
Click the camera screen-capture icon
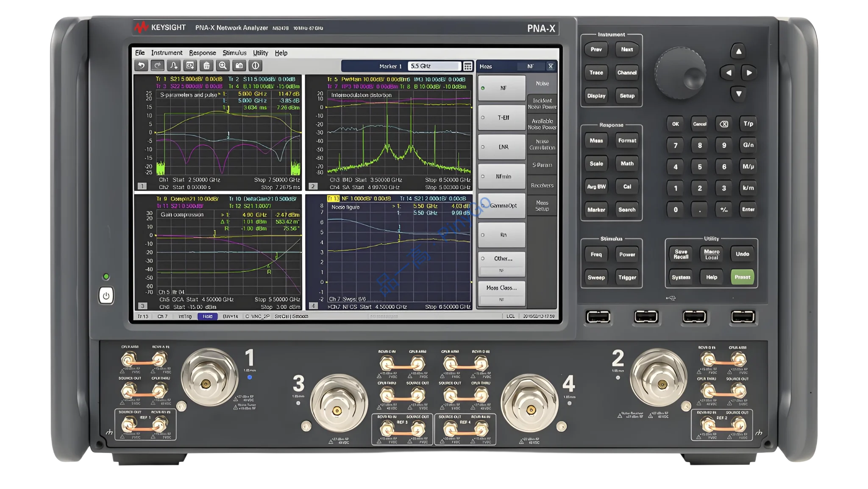[239, 66]
